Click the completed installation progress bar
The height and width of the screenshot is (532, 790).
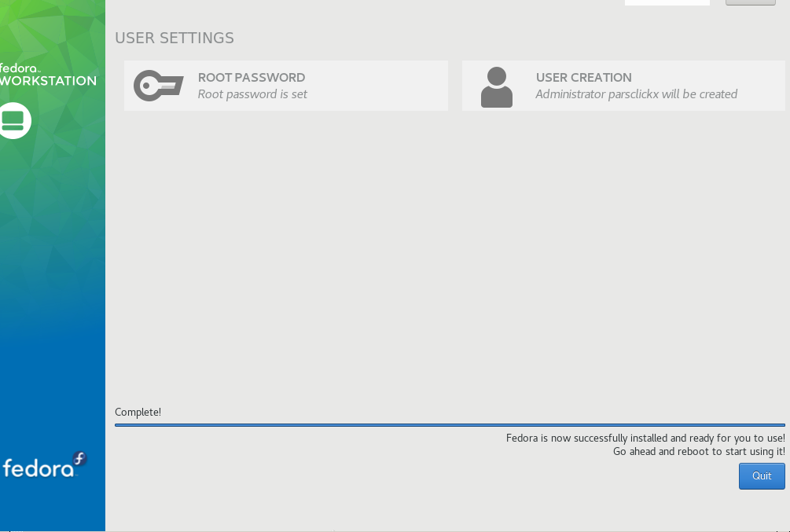tap(450, 425)
